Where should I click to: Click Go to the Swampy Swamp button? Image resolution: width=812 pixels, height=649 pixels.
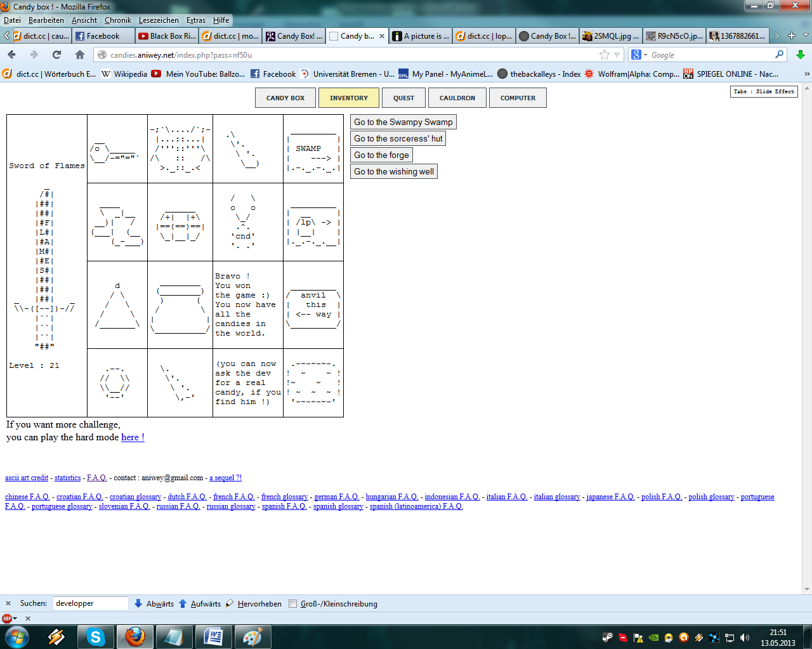point(403,122)
